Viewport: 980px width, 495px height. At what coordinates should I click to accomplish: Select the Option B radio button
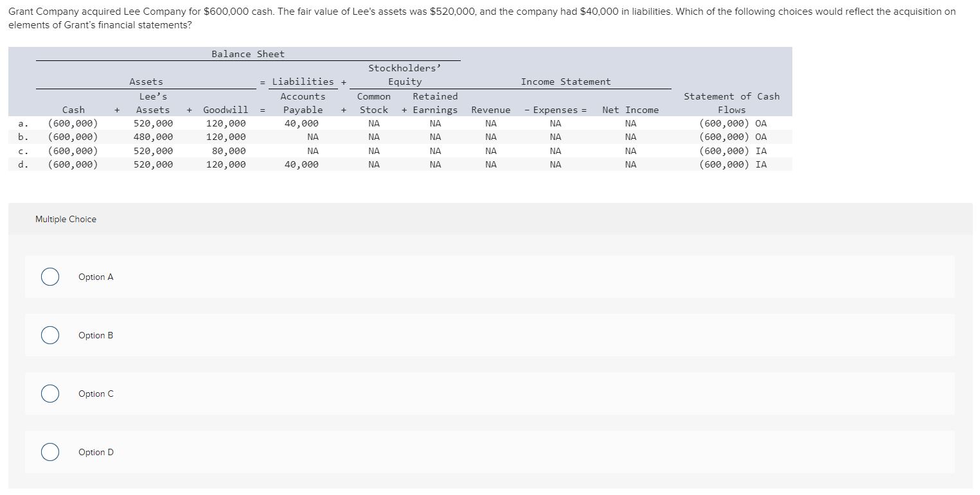(x=49, y=334)
